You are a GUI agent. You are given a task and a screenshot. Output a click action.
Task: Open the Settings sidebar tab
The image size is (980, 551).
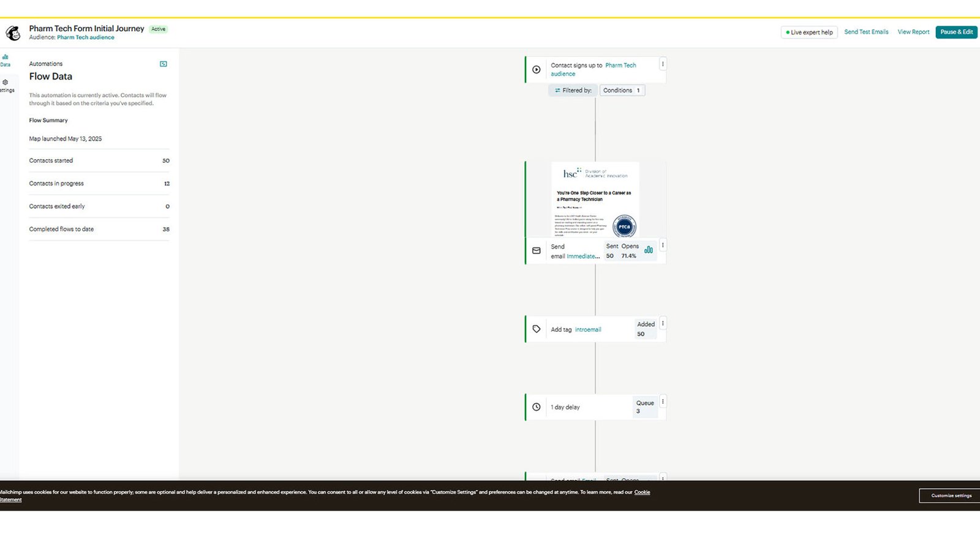(x=6, y=86)
